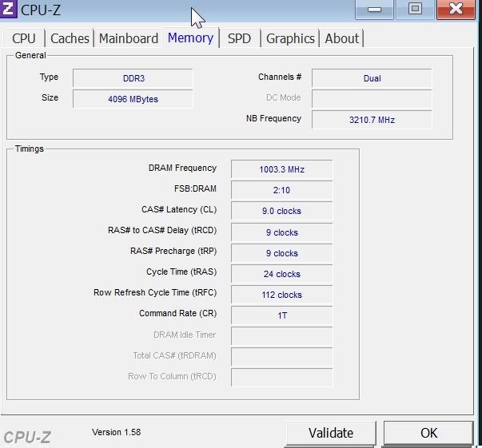Click the CPU-Z app icon in title bar
The image size is (482, 448).
tap(10, 10)
